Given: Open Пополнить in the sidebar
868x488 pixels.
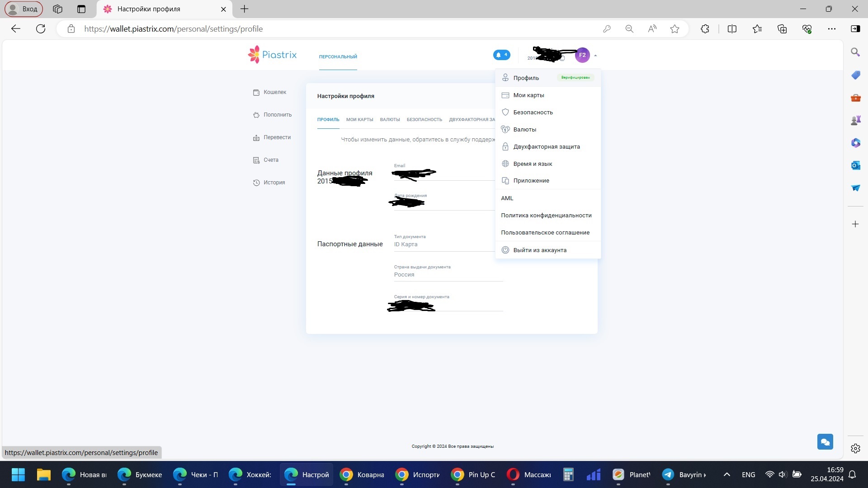Looking at the screenshot, I should point(273,115).
